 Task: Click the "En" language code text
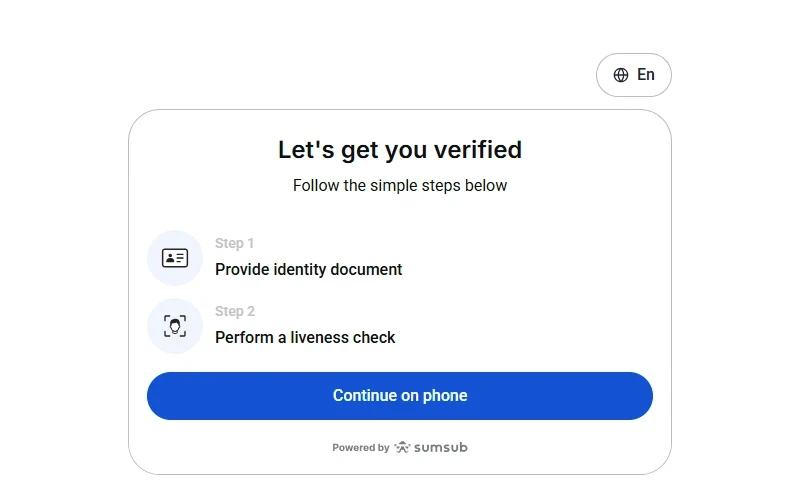[646, 75]
